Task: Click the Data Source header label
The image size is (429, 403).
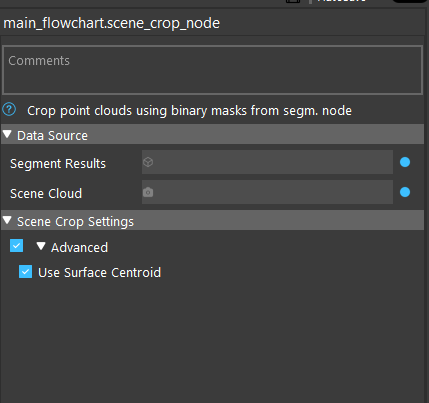Action: (x=52, y=136)
